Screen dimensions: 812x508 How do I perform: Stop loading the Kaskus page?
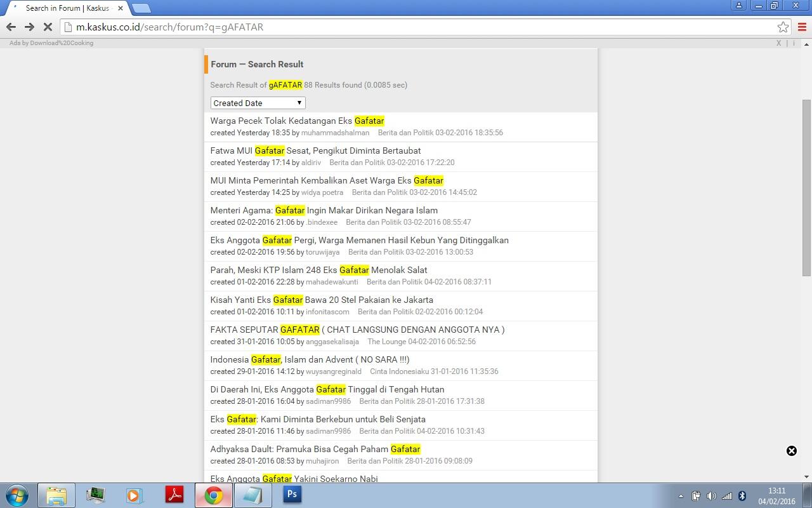48,27
